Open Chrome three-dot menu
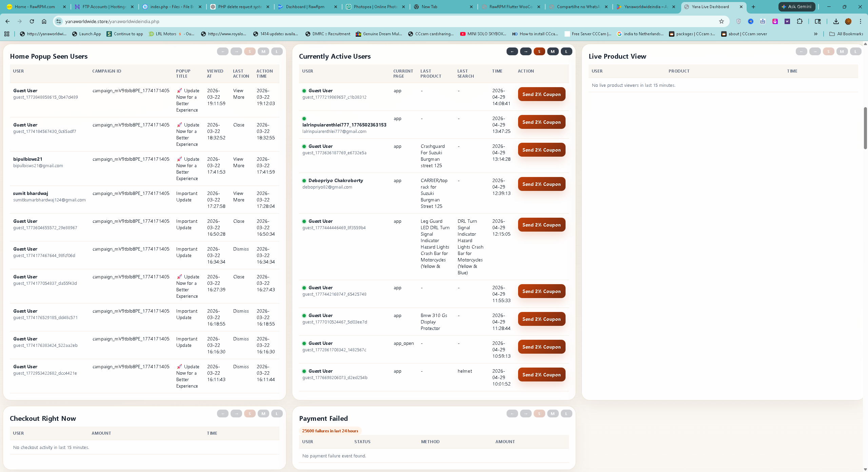Image resolution: width=868 pixels, height=472 pixels. pos(860,21)
